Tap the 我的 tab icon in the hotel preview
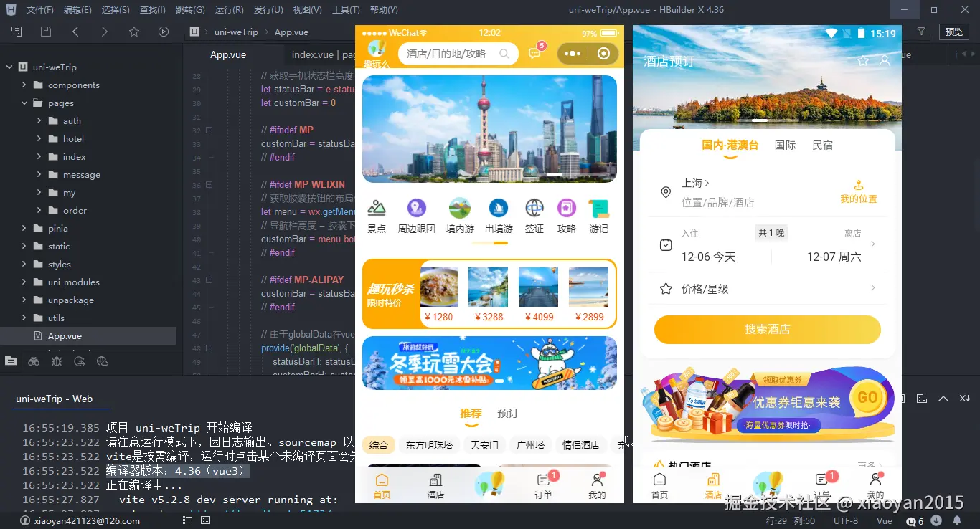 tap(875, 480)
